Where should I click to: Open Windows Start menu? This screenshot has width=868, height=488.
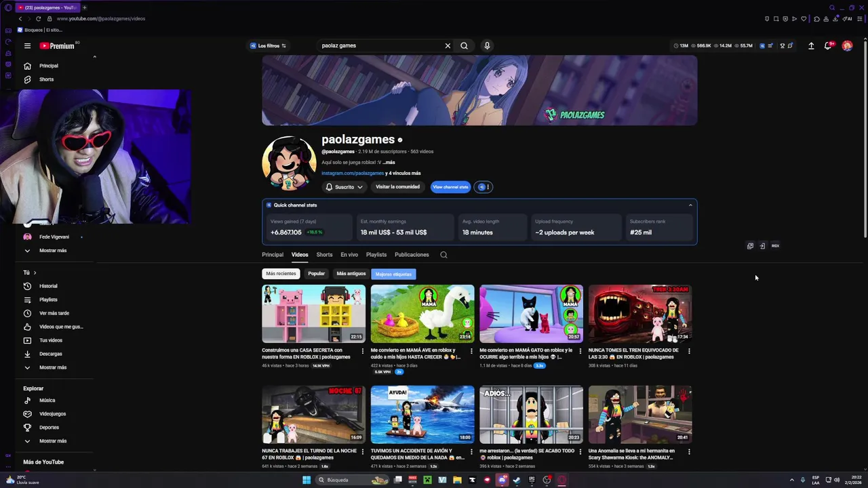(307, 480)
